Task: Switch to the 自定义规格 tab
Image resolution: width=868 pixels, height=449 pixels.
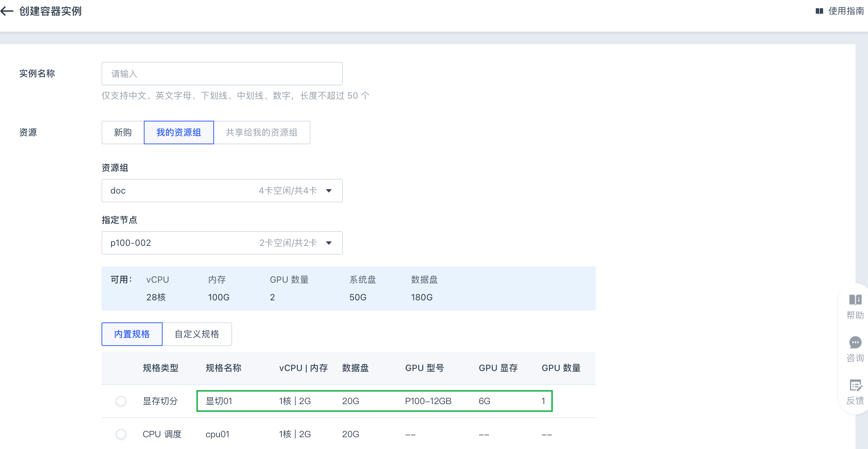Action: pos(197,334)
